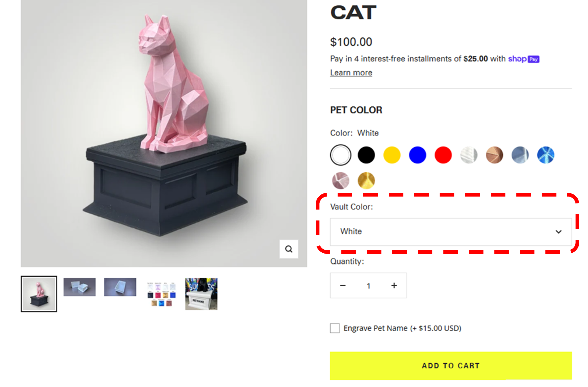The image size is (588, 387).
Task: Zoom product image with magnifier icon
Action: coord(289,249)
